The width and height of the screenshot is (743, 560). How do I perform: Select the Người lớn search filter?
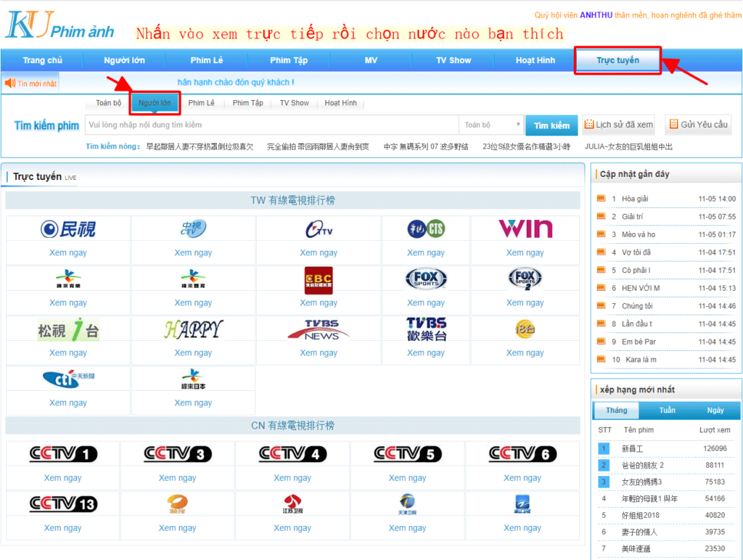pyautogui.click(x=155, y=103)
